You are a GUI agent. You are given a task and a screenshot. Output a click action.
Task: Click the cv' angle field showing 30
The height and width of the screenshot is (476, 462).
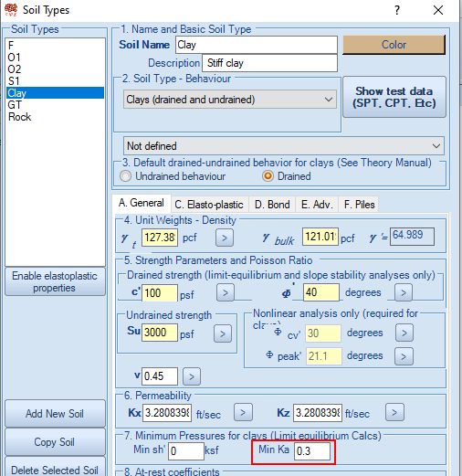pos(323,333)
